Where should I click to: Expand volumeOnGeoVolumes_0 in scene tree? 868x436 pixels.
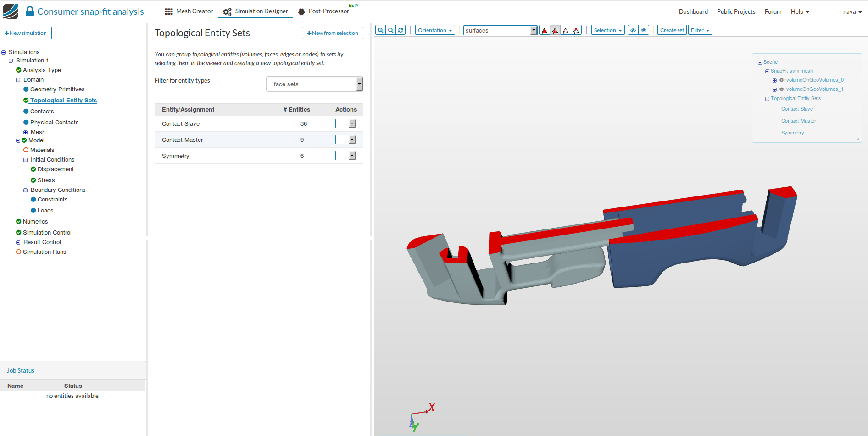click(774, 80)
